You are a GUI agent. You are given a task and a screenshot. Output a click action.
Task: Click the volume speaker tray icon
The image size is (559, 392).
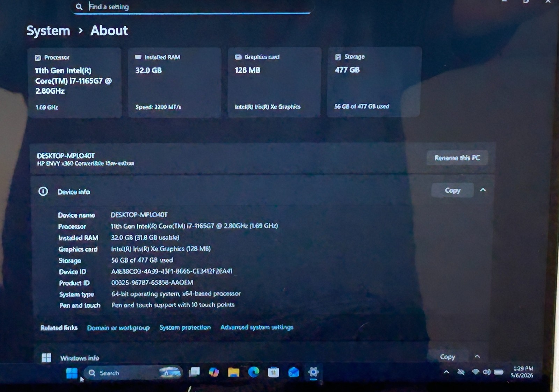487,372
